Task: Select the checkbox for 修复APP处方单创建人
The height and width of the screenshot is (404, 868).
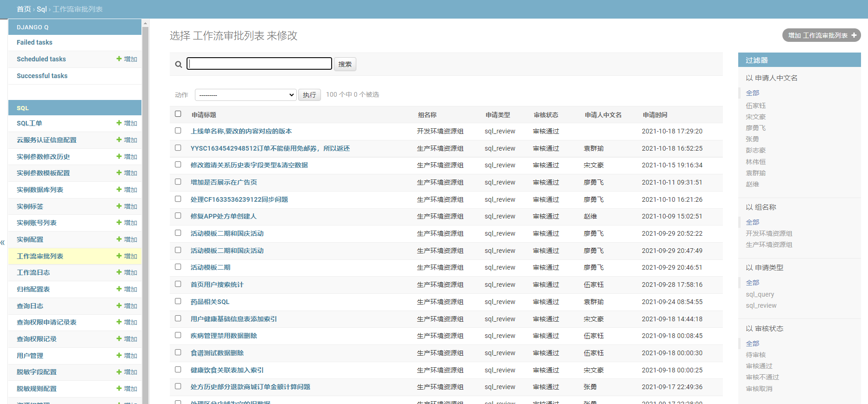Action: pos(178,216)
